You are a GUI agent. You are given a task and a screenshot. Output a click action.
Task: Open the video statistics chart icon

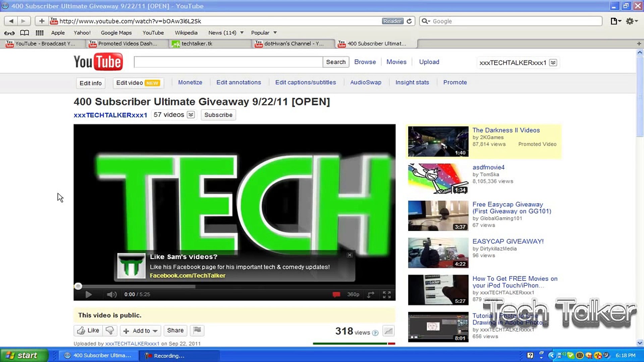coord(388,331)
